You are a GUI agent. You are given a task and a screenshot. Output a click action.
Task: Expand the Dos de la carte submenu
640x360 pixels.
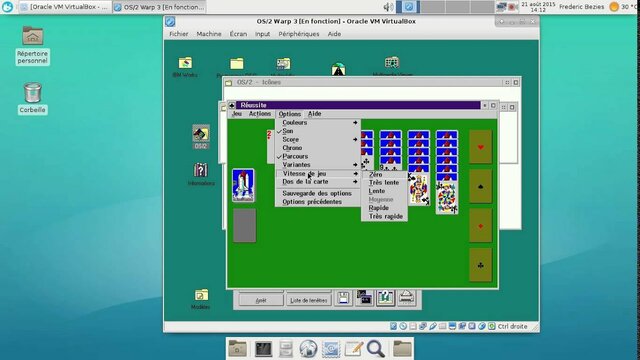(x=318, y=182)
